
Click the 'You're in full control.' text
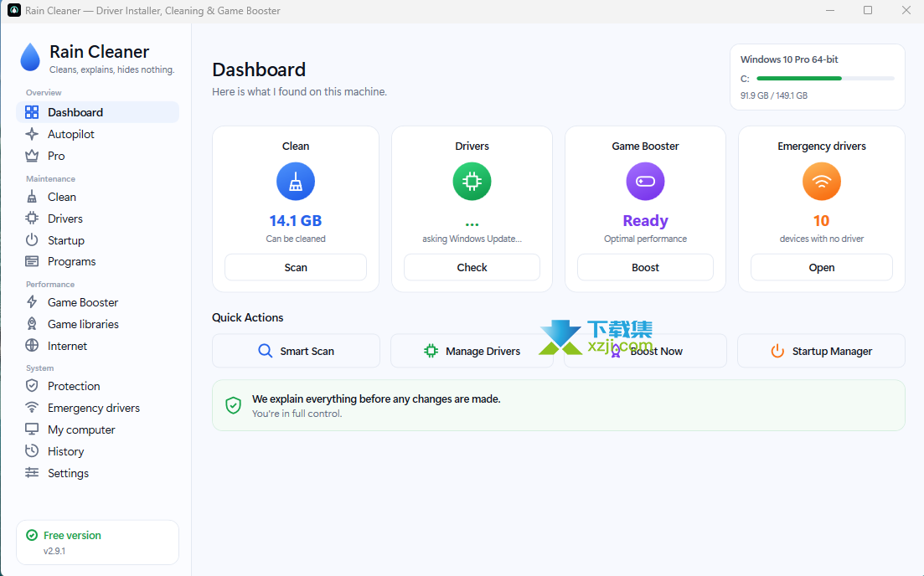click(x=297, y=414)
